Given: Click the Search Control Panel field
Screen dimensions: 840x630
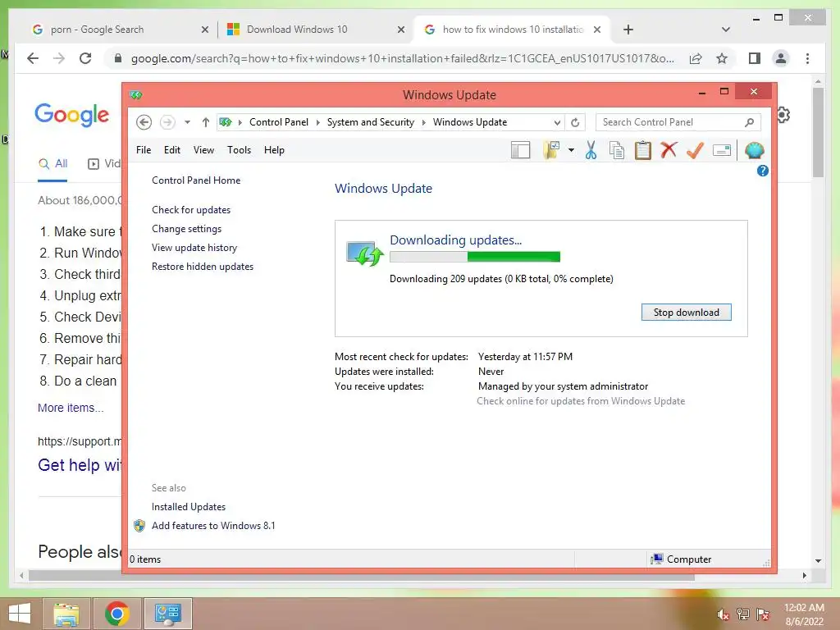Looking at the screenshot, I should (x=678, y=122).
